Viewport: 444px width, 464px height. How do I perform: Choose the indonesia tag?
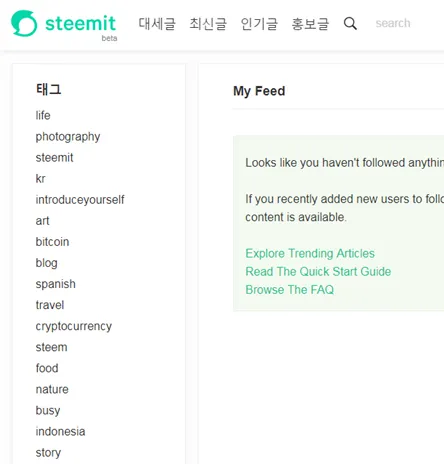tap(60, 431)
